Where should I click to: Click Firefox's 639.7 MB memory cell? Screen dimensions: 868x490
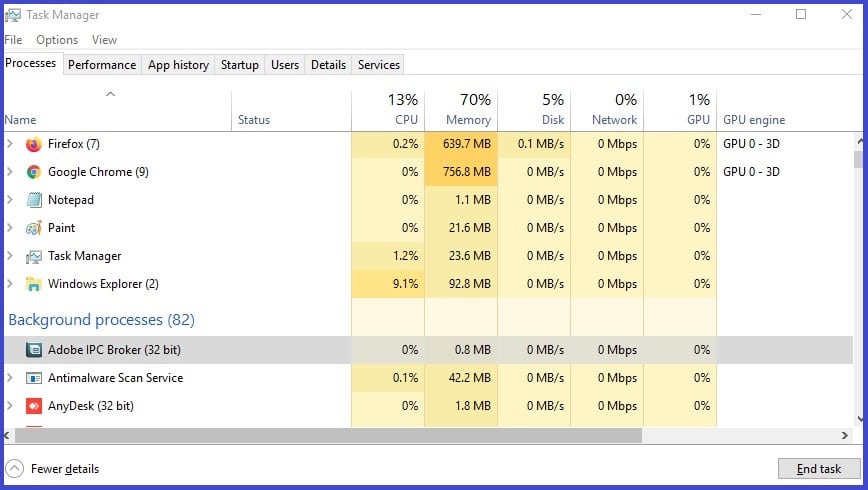(x=461, y=144)
